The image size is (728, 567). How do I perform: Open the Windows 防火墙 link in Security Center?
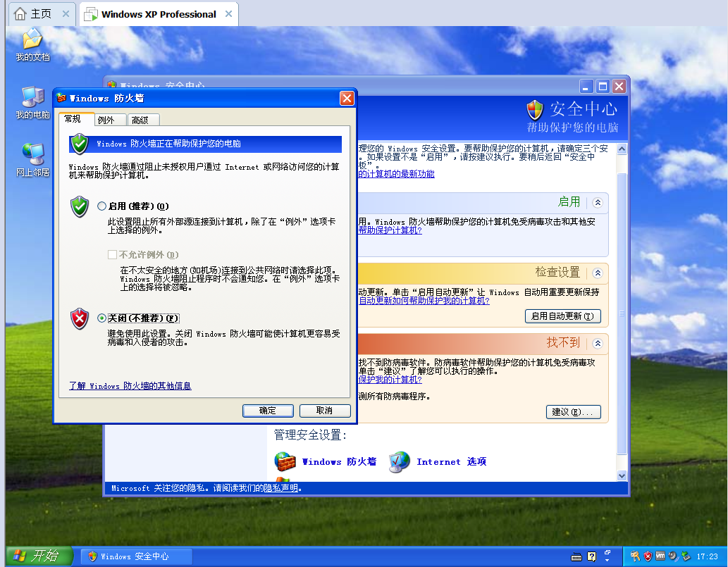coord(339,461)
